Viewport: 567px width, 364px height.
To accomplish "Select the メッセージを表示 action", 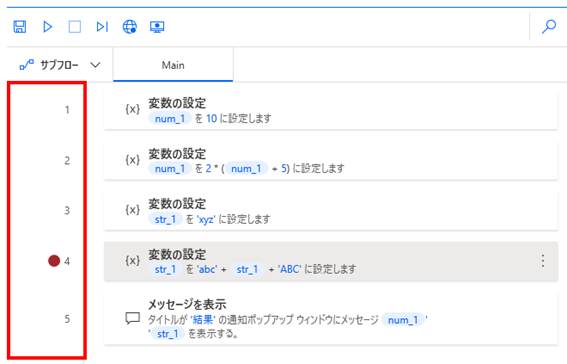I will pyautogui.click(x=331, y=319).
